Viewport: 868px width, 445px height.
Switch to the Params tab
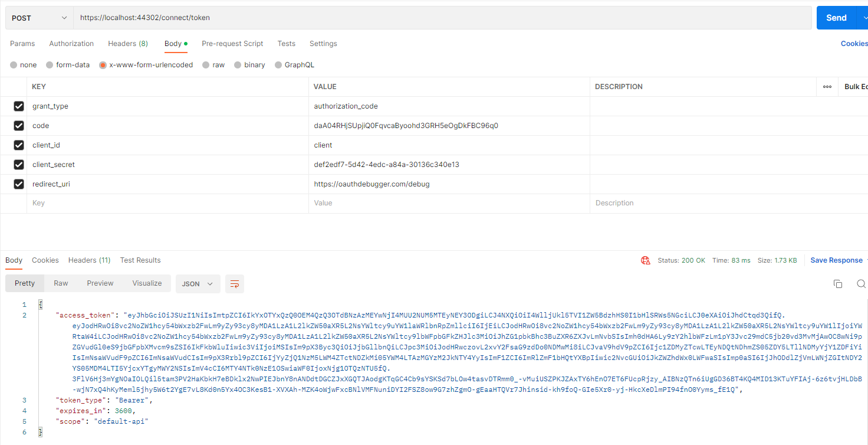tap(22, 44)
